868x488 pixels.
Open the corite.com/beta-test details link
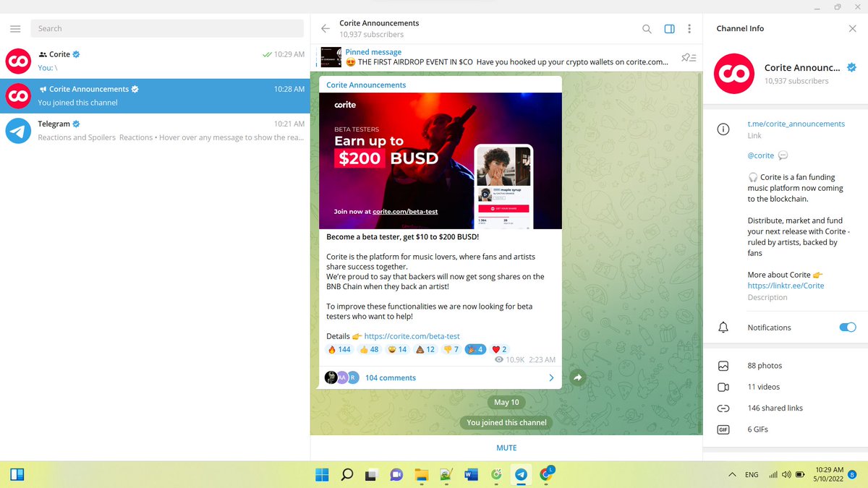point(412,336)
